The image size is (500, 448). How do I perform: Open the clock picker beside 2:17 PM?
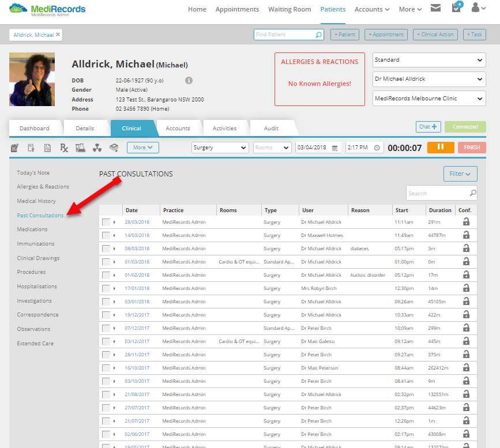tap(377, 148)
